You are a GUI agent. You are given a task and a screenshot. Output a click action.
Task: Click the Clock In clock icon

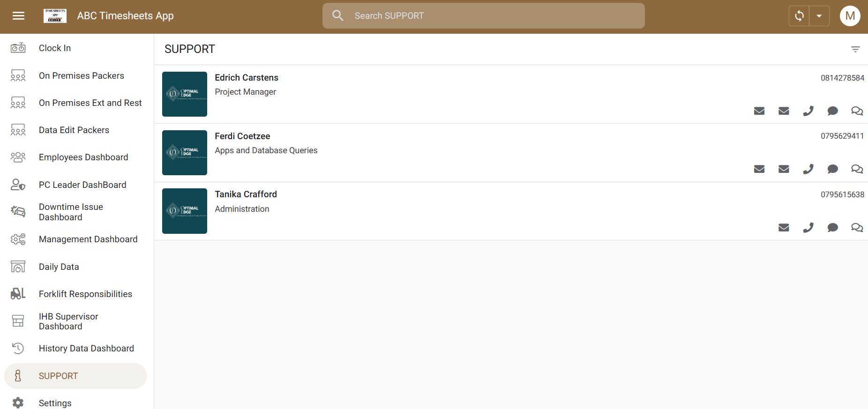coord(18,48)
